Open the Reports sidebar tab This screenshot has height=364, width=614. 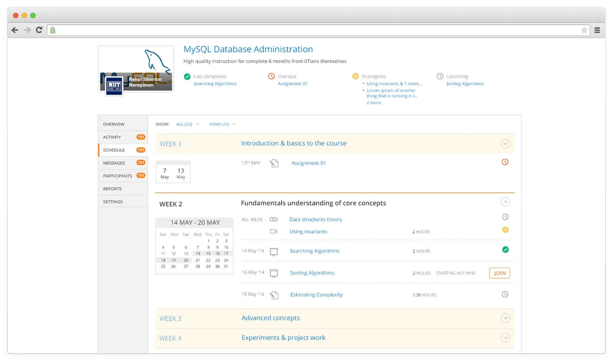pyautogui.click(x=123, y=189)
